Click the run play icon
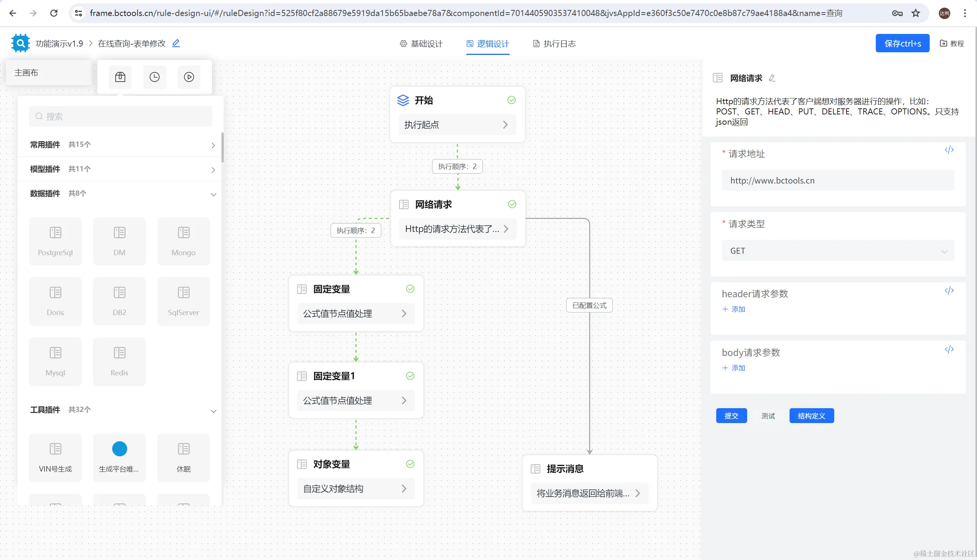The width and height of the screenshot is (977, 560). (189, 77)
